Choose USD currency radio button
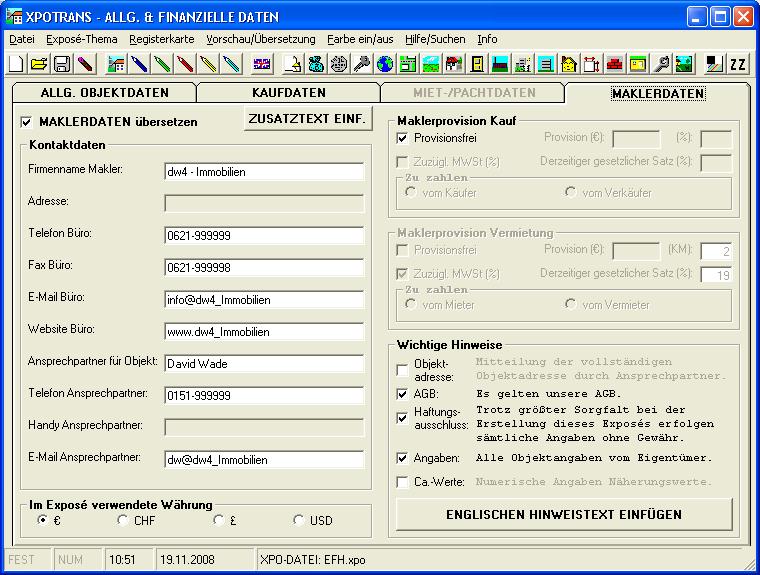 coord(298,520)
